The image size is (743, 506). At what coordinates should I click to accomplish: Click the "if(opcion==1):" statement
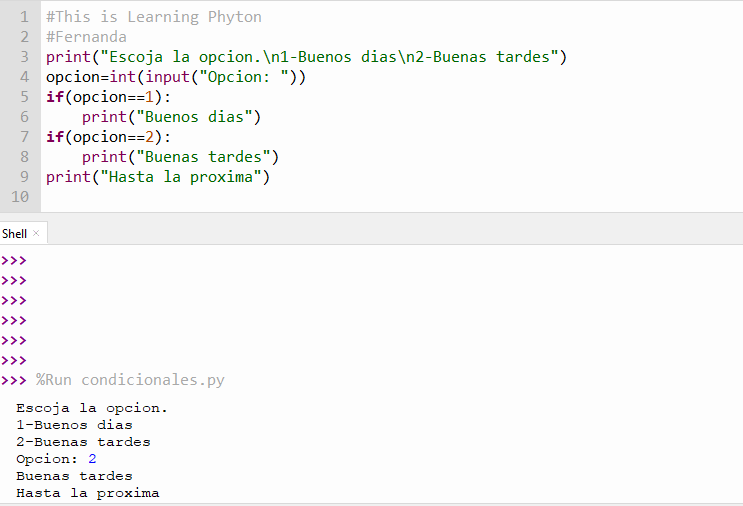pos(108,97)
